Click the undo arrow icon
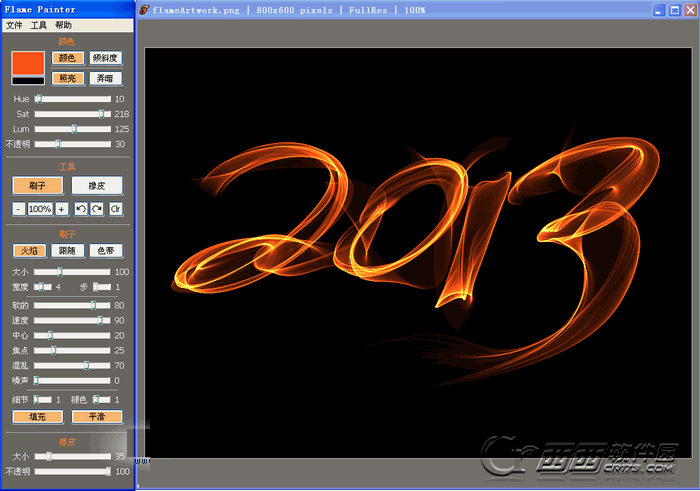This screenshot has height=491, width=700. (x=81, y=209)
